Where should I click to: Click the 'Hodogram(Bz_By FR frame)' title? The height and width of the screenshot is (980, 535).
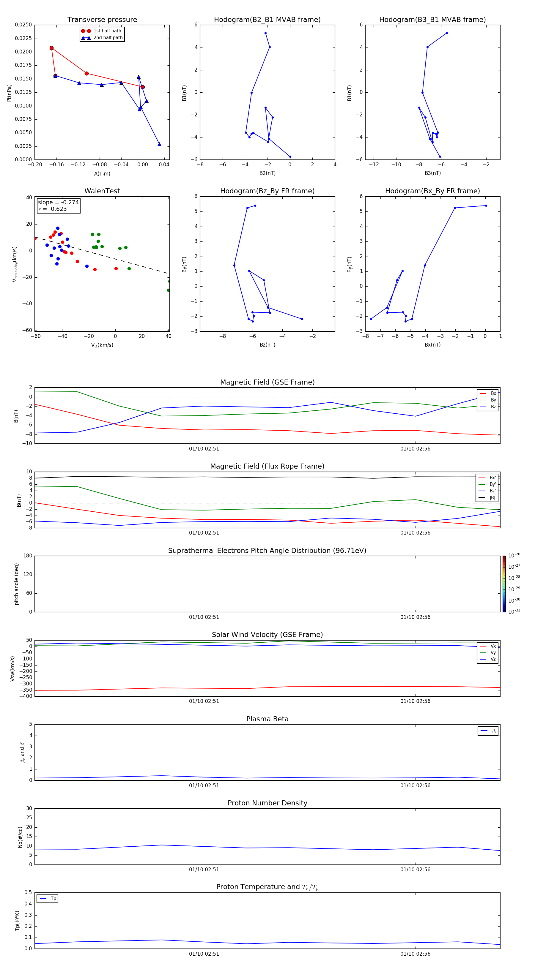[x=267, y=191]
